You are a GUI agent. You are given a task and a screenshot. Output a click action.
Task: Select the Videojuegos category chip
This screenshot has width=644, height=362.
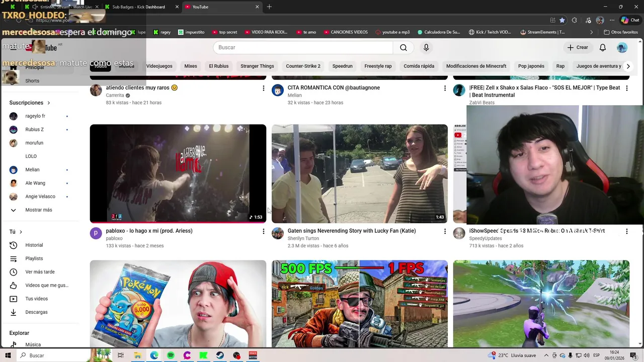click(x=159, y=66)
